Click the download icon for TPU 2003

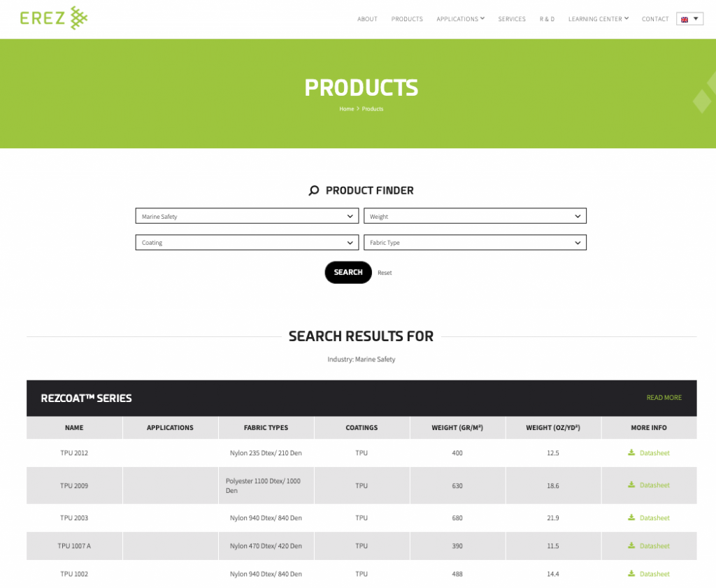631,517
